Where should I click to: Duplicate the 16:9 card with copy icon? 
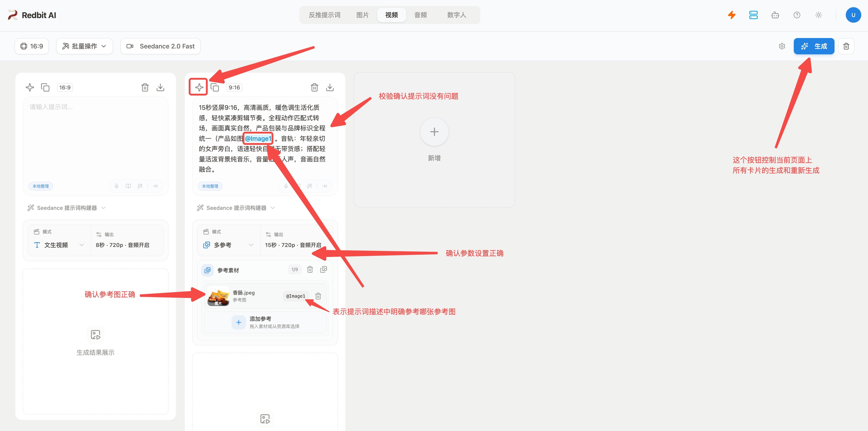click(x=45, y=87)
